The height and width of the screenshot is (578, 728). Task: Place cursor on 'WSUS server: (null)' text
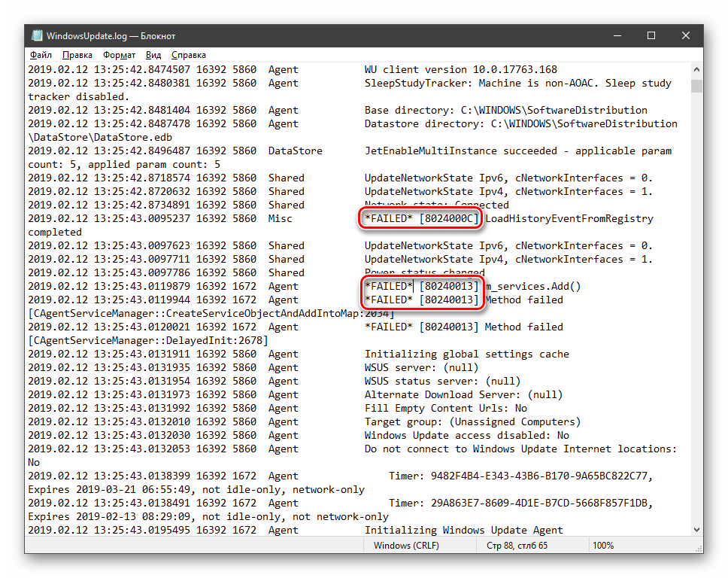click(x=421, y=368)
